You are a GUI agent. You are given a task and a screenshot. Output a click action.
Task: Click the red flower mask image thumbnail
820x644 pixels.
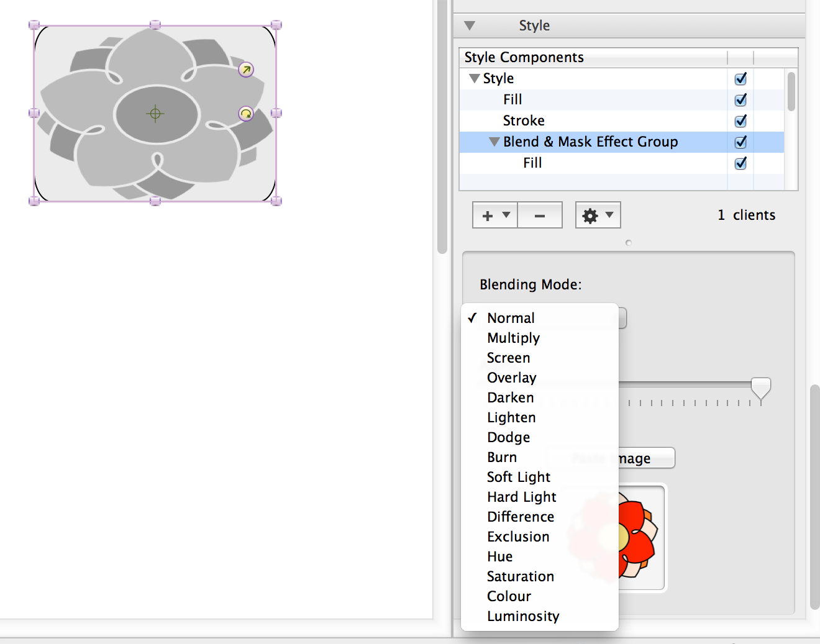coord(640,538)
